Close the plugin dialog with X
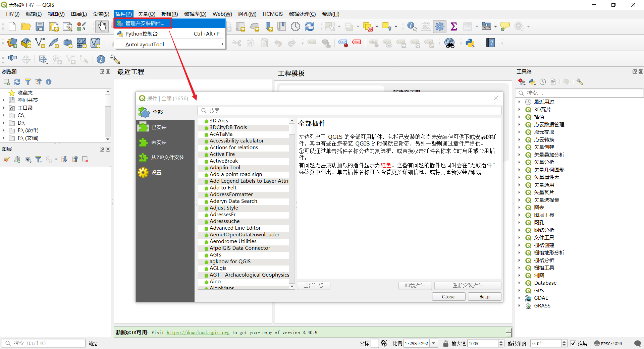The width and height of the screenshot is (644, 349). (x=496, y=98)
